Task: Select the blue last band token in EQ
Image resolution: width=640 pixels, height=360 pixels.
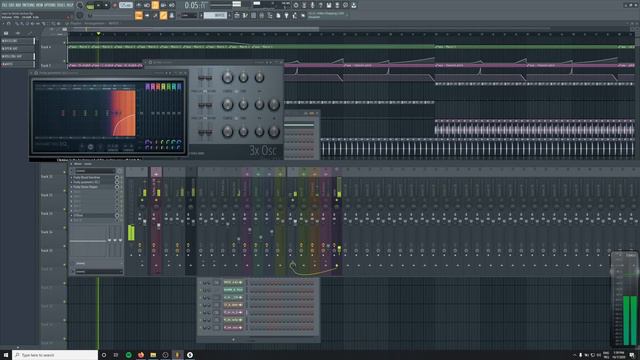Action: 179,87
